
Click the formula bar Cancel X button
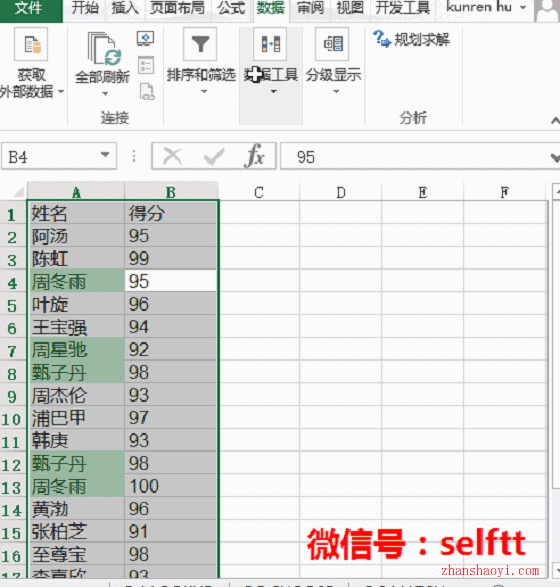tap(173, 156)
